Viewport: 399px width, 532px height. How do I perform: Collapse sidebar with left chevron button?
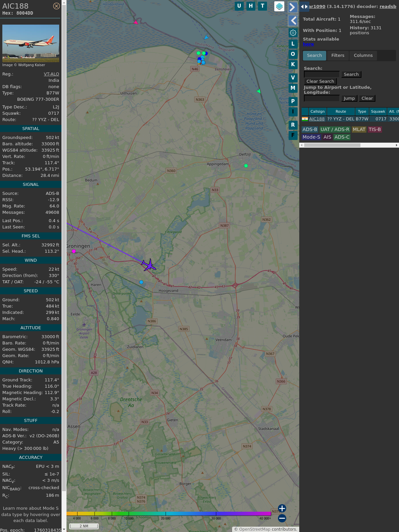(x=293, y=21)
